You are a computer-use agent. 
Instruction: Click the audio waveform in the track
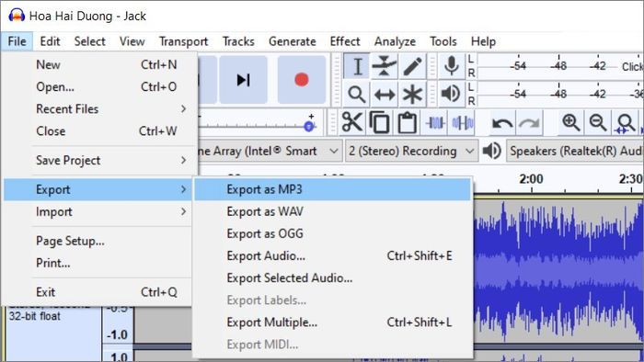coord(558,270)
